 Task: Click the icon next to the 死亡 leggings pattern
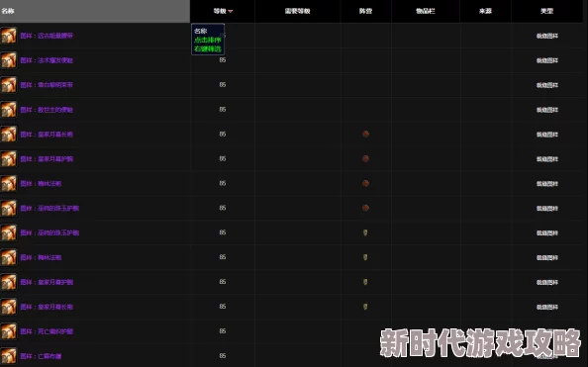click(8, 331)
